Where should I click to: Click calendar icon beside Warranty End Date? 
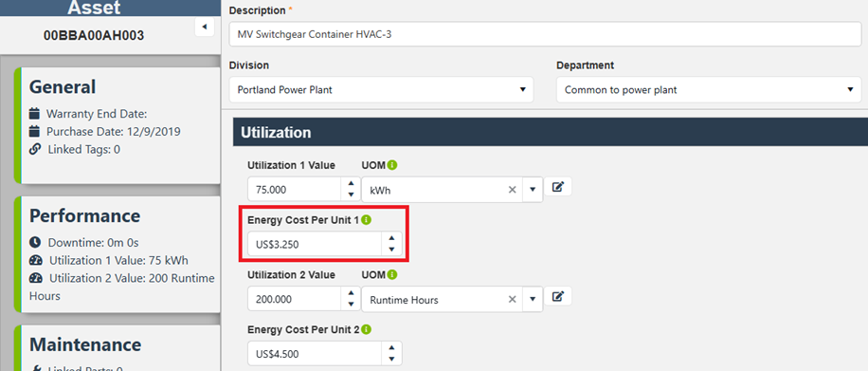pyautogui.click(x=34, y=114)
